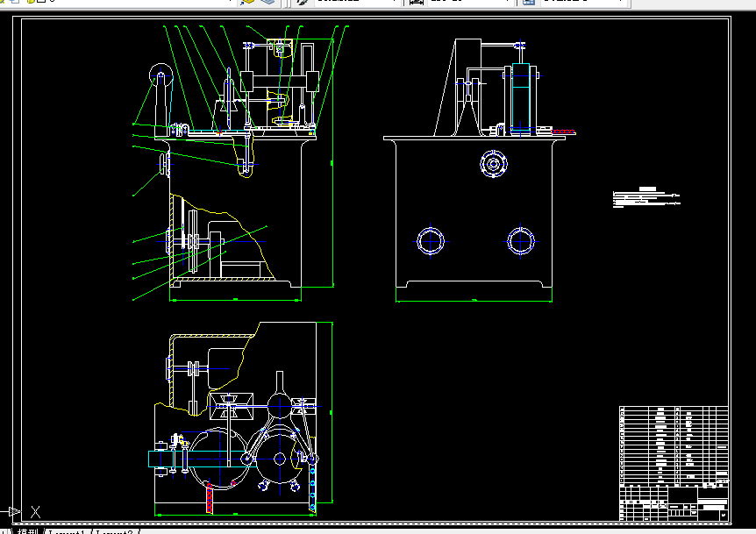Open the Layout2 tab
756x534 pixels.
[114, 531]
